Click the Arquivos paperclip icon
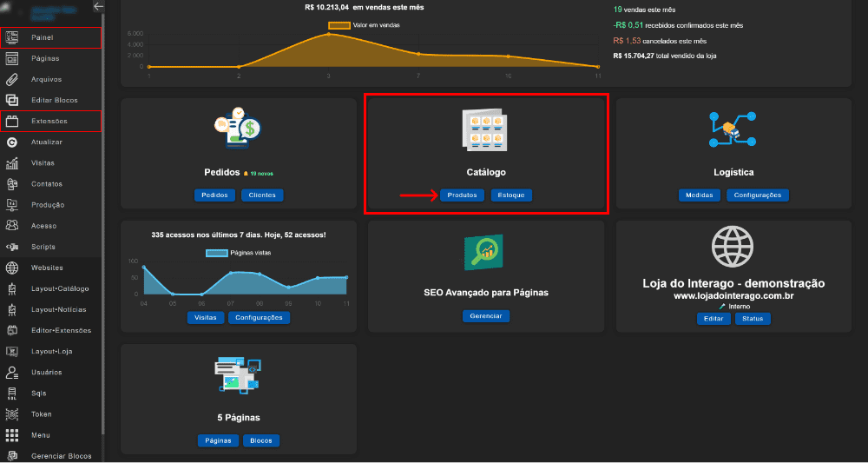868x463 pixels. tap(12, 79)
